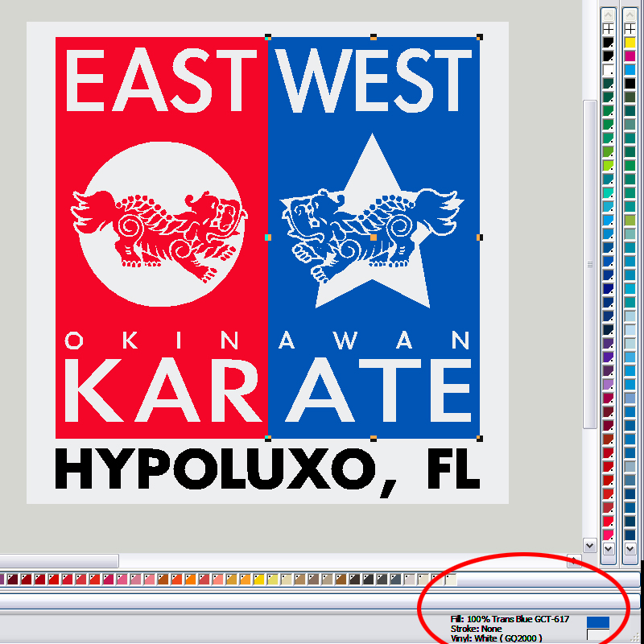Screen dimensions: 644x644
Task: Pick the hot pink swatch at the left palette bottom
Action: point(608,535)
